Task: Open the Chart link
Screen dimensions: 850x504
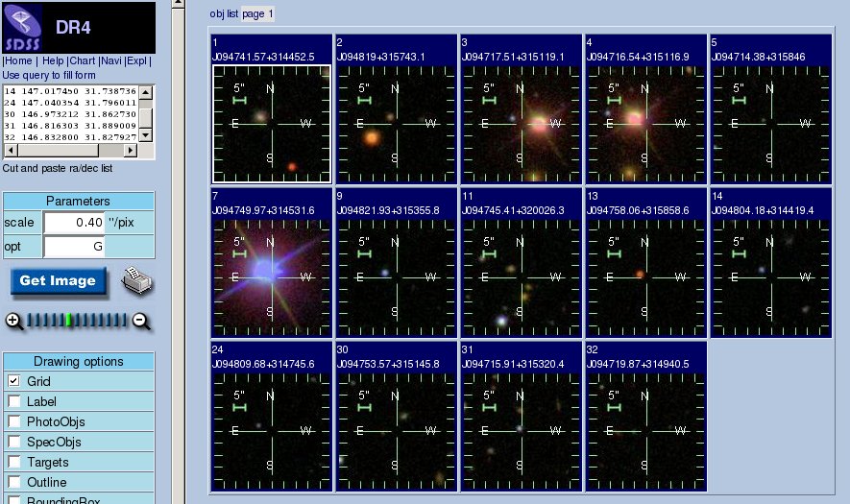Action: pyautogui.click(x=83, y=60)
